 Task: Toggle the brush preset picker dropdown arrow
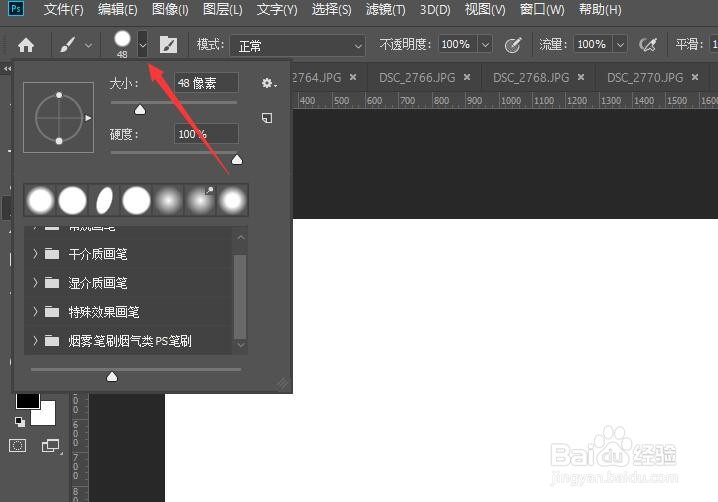[x=143, y=44]
